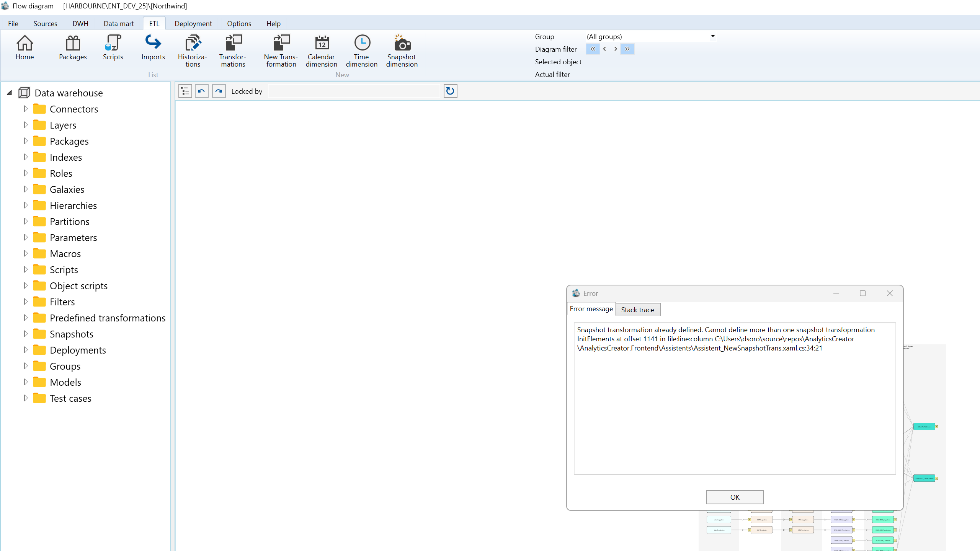Expand the Roles node
The height and width of the screenshot is (551, 980).
pyautogui.click(x=26, y=173)
